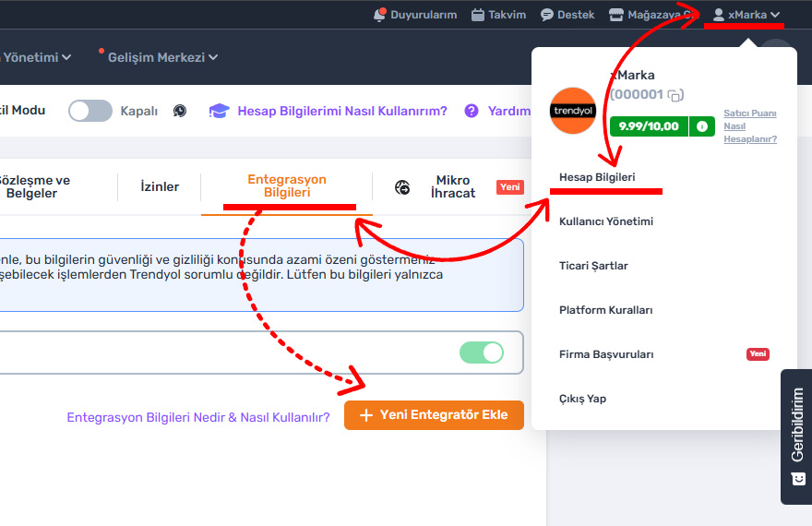The width and height of the screenshot is (812, 526).
Task: Open the Mikro İhracat tab
Action: tap(453, 187)
